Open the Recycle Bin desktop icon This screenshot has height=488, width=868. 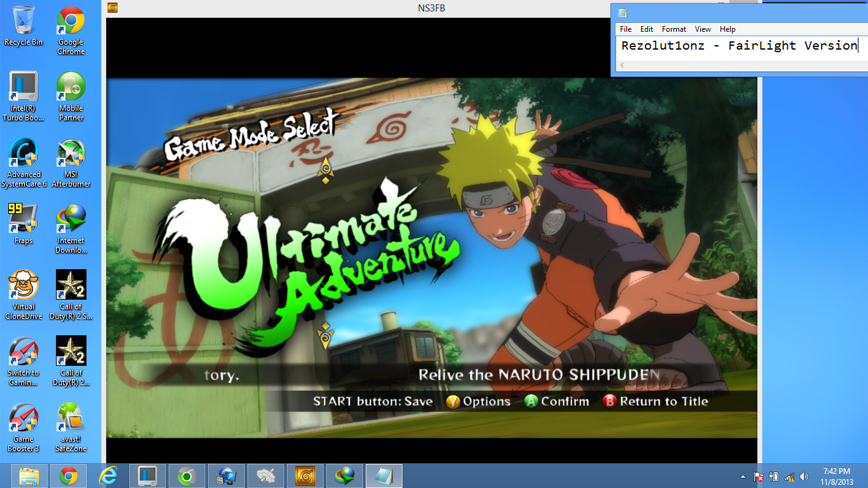(24, 25)
